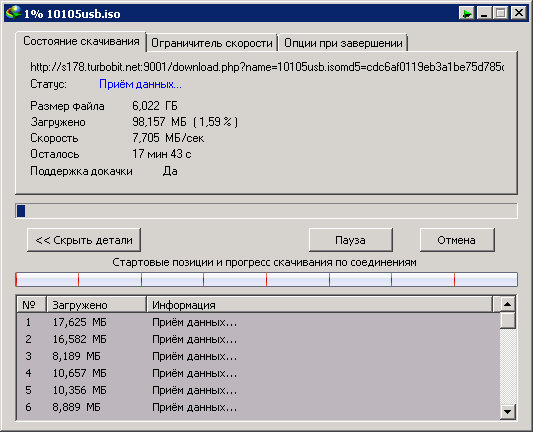Select connection row with 8,889 МБ
Viewport: 533px width, 432px height.
pyautogui.click(x=258, y=407)
